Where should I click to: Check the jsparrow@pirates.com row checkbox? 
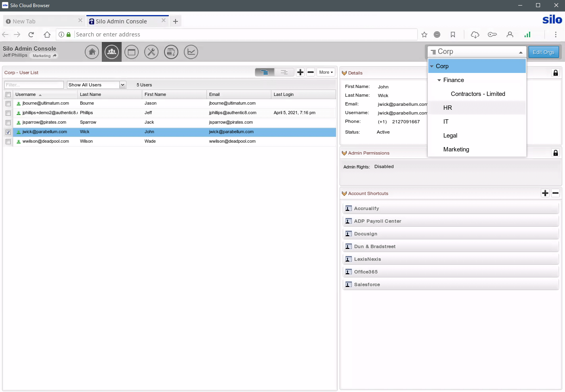(x=8, y=122)
